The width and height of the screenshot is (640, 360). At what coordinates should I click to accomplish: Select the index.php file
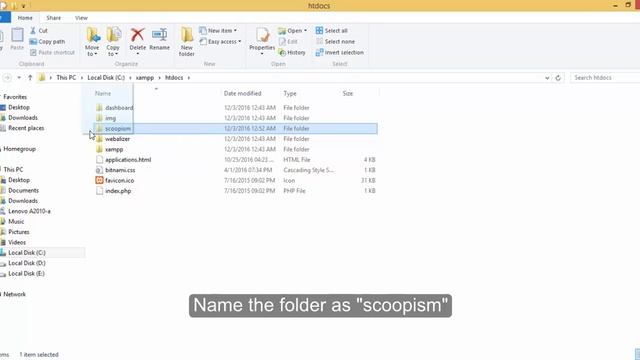point(118,191)
